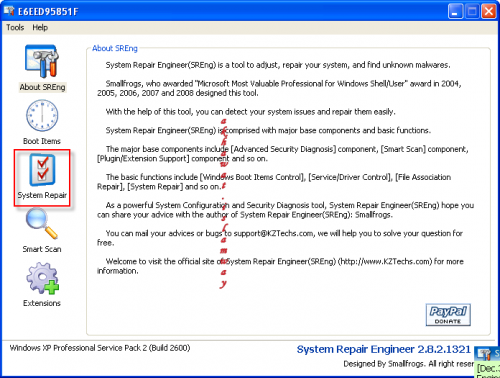Click "Windows XP Professional Service Pack 2" status text
The height and width of the screenshot is (378, 500).
(78, 348)
